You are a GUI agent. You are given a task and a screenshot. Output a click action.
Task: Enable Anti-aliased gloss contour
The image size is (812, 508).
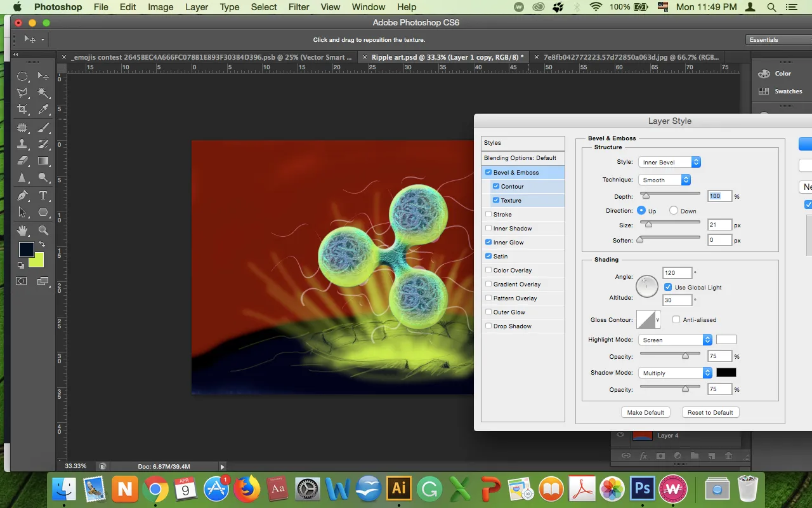(676, 319)
